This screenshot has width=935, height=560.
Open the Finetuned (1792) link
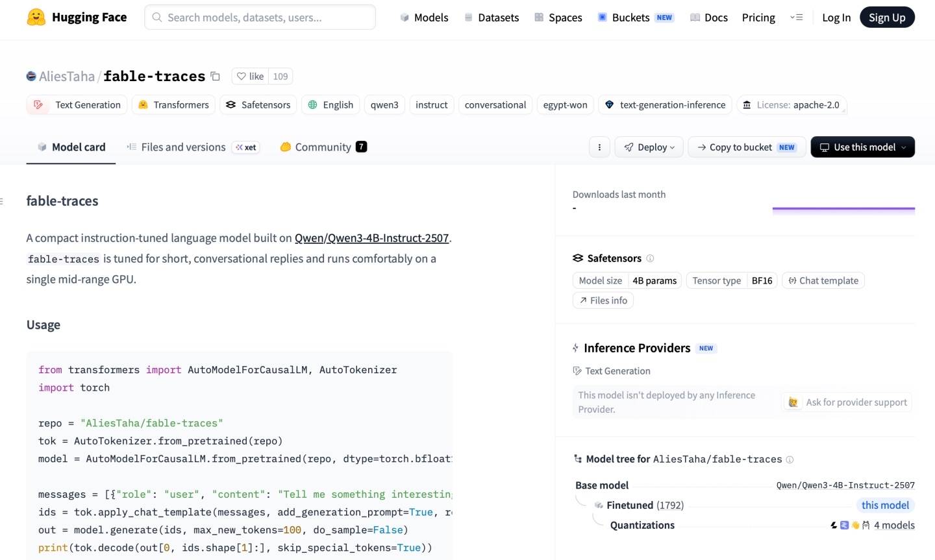point(645,505)
